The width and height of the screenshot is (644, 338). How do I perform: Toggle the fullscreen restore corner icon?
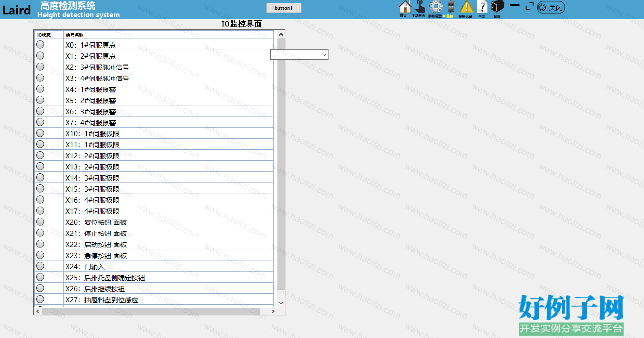pyautogui.click(x=530, y=6)
